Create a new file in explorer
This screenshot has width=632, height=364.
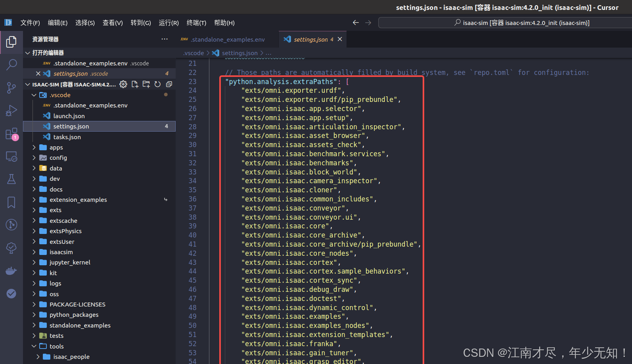point(135,84)
